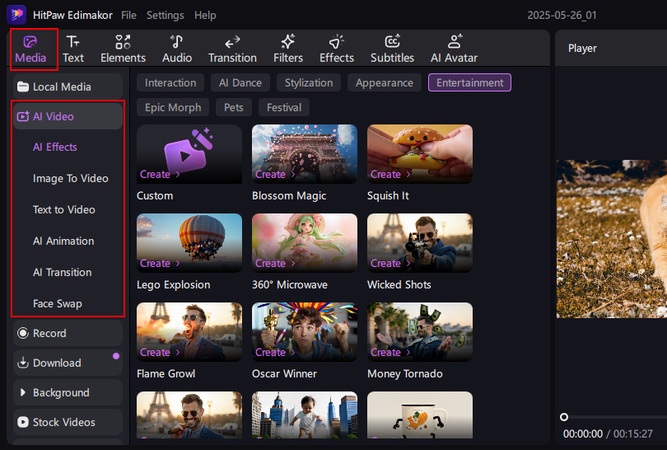Open the Elements tab
667x450 pixels.
(x=123, y=49)
